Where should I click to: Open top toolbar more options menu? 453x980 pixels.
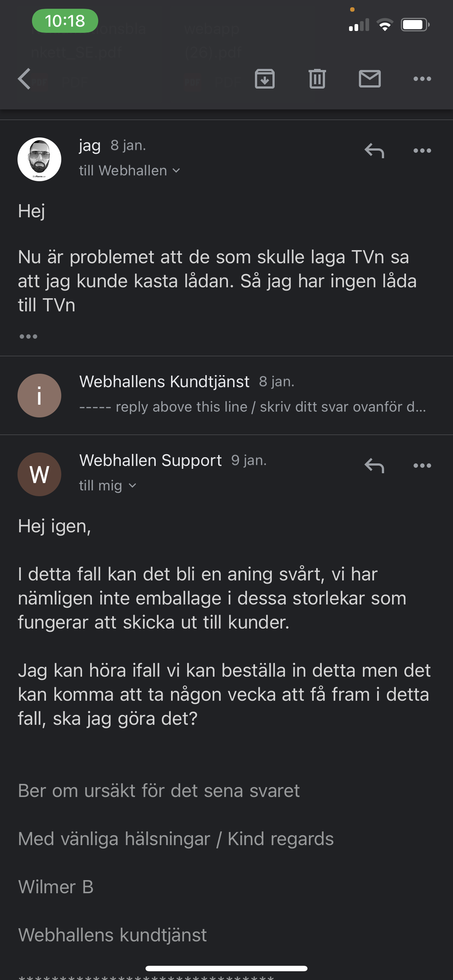(x=422, y=79)
